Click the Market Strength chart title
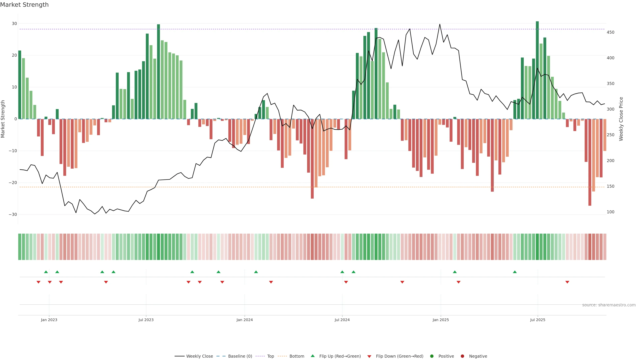Screen dimensions: 644x362 [24, 5]
